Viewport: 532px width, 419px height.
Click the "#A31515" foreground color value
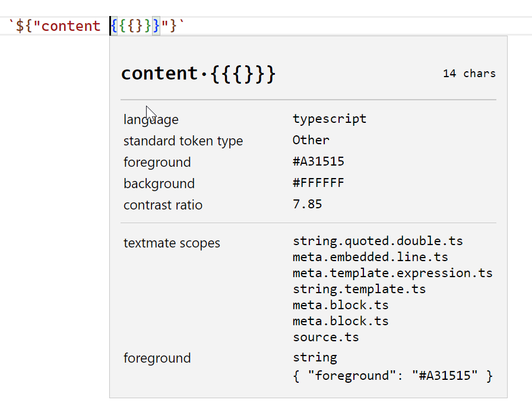click(x=319, y=161)
